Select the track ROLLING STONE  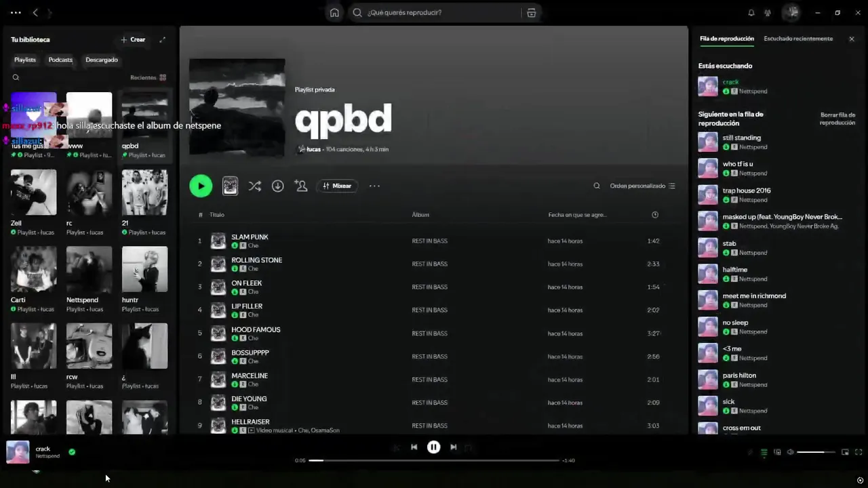click(256, 260)
